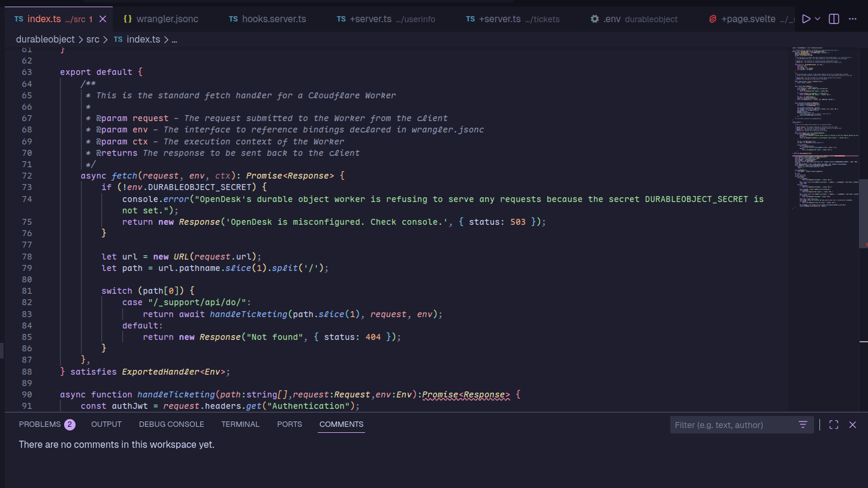Close the bottom panel
This screenshot has width=868, height=488.
[852, 424]
